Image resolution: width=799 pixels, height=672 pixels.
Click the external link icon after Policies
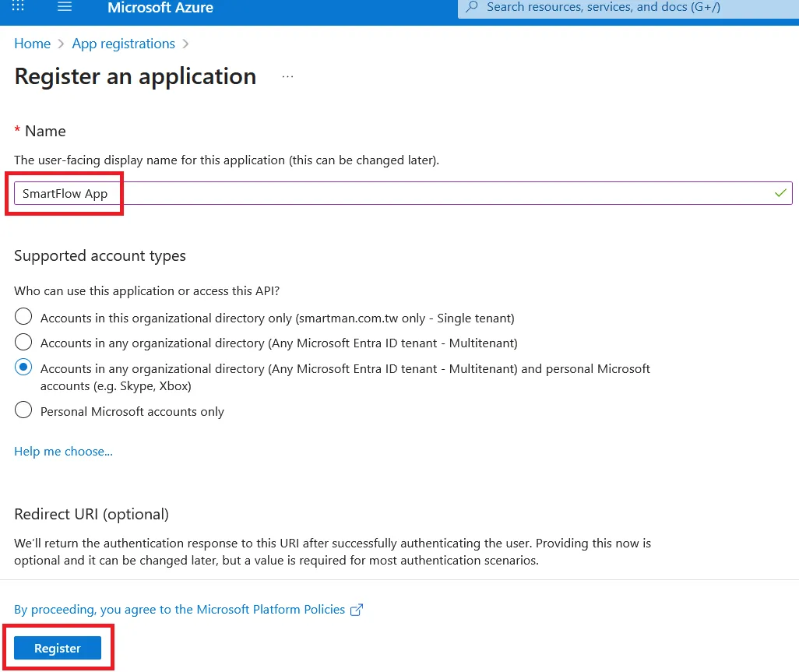[x=357, y=610]
